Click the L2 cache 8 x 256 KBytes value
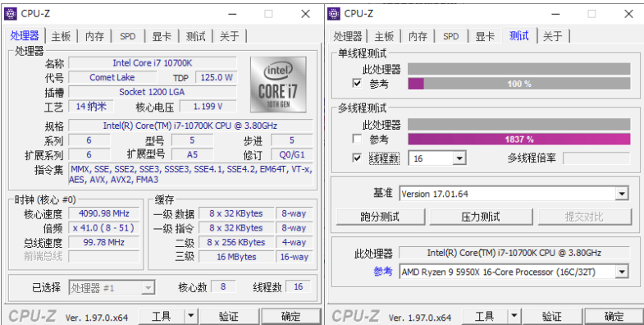 tap(236, 242)
